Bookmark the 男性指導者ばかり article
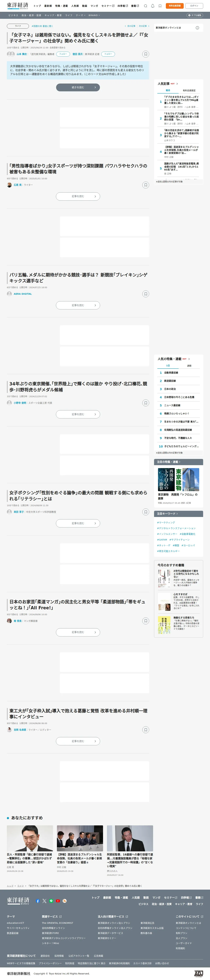Viewport: 210px width, 980px height. 145,185
